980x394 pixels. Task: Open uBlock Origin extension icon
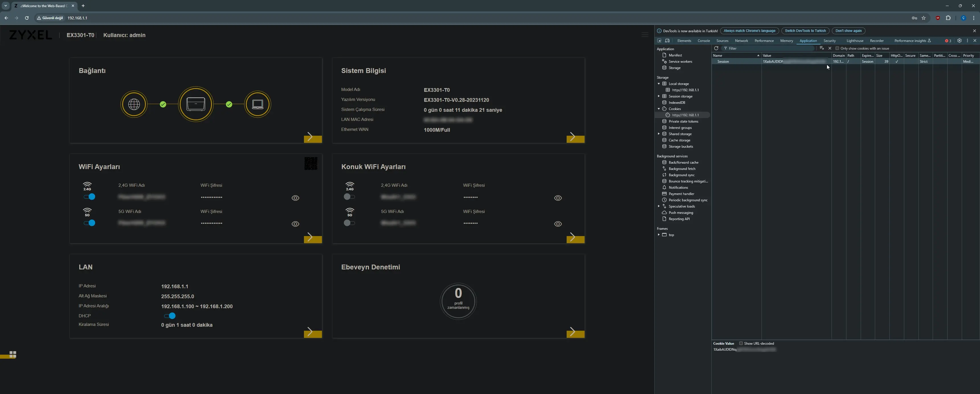tap(938, 18)
